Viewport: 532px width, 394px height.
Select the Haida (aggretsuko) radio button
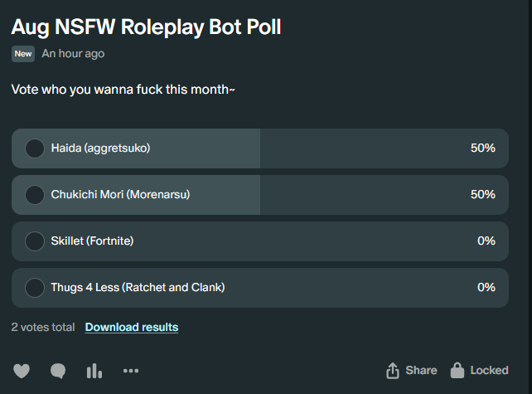pyautogui.click(x=35, y=148)
